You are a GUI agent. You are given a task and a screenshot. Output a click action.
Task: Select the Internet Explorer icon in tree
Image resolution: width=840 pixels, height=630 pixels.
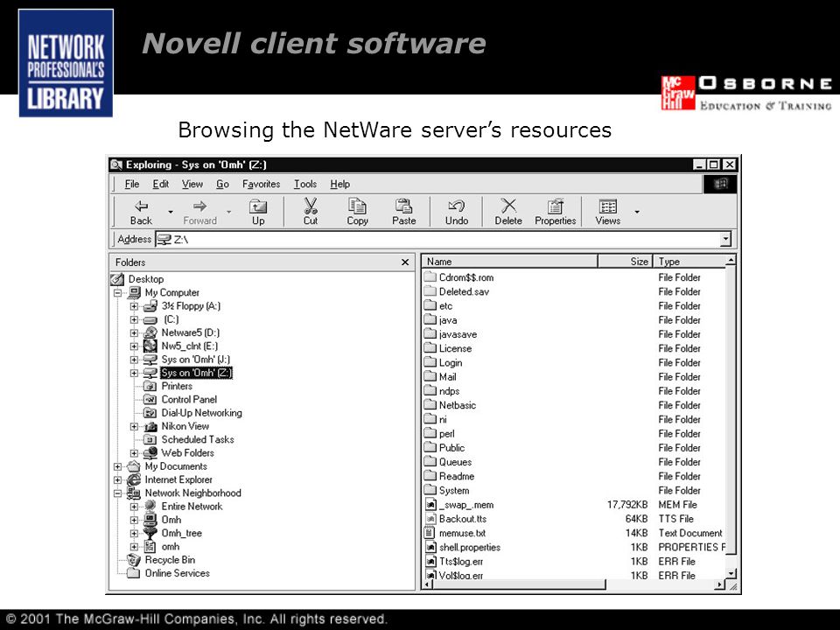[x=133, y=479]
